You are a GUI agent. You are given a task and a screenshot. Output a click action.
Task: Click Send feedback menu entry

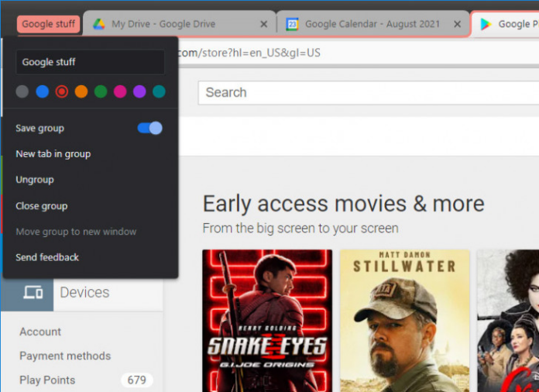[47, 256]
